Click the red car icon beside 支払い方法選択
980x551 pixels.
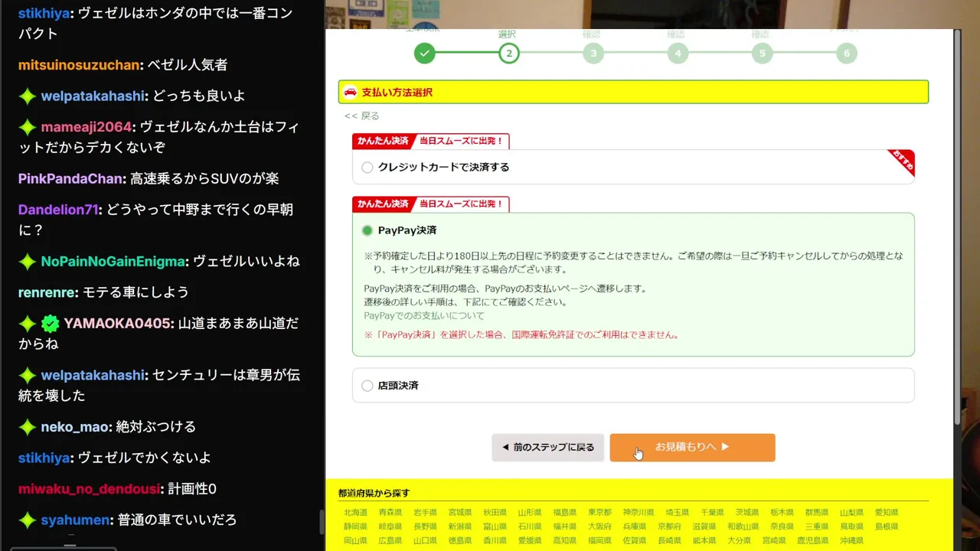[350, 92]
